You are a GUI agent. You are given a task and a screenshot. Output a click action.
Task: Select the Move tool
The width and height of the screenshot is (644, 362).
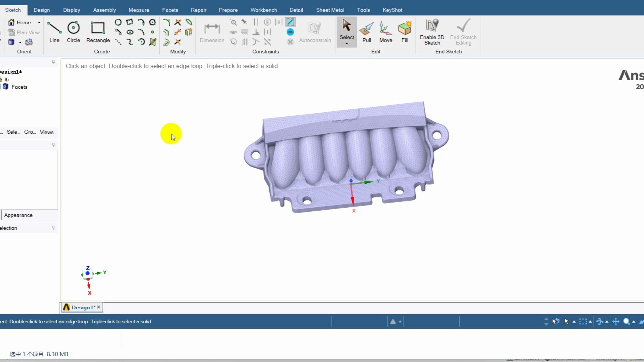[x=386, y=31]
